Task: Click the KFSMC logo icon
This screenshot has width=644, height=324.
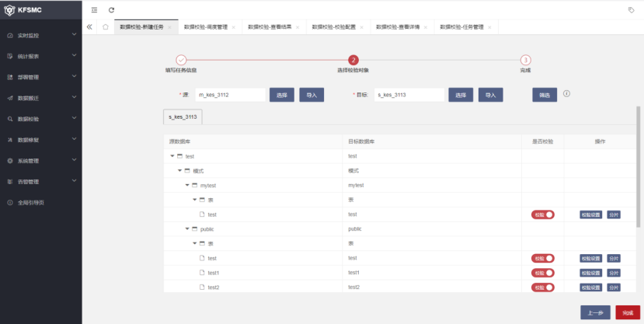Action: 9,10
